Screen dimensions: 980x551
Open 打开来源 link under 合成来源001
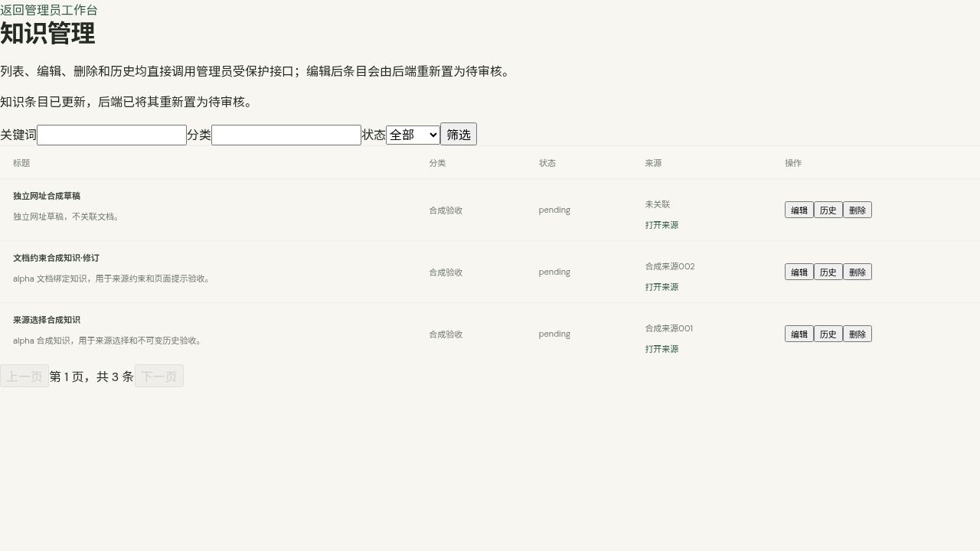click(x=661, y=349)
